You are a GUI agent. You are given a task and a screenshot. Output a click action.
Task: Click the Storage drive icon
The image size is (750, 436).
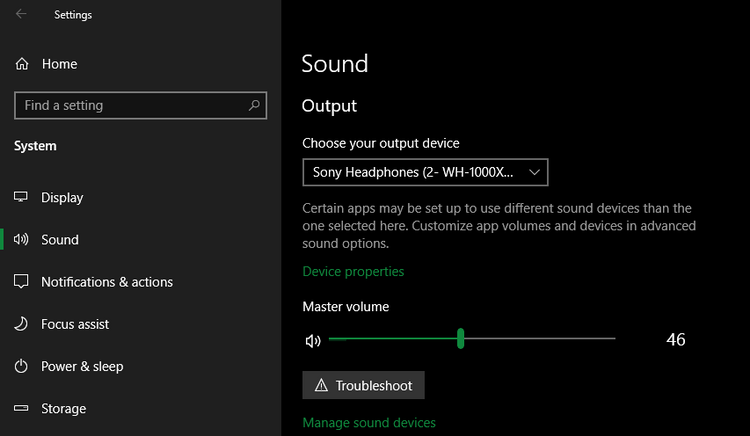(x=21, y=408)
